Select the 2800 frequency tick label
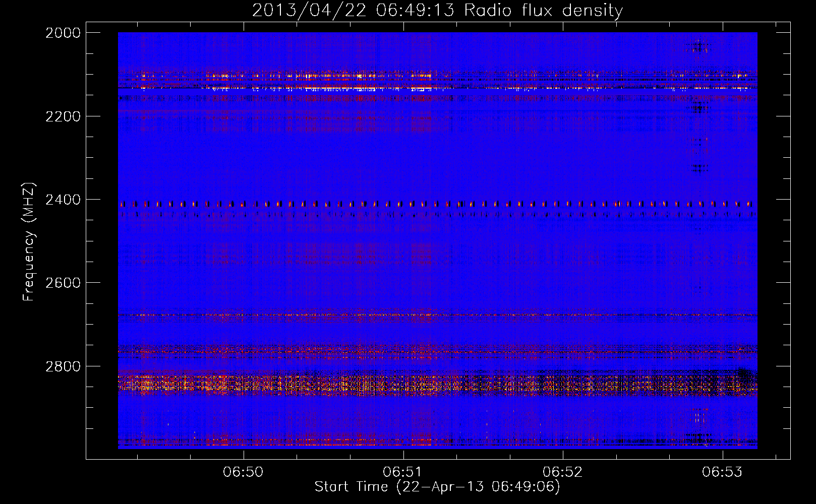816x504 pixels. pyautogui.click(x=63, y=366)
